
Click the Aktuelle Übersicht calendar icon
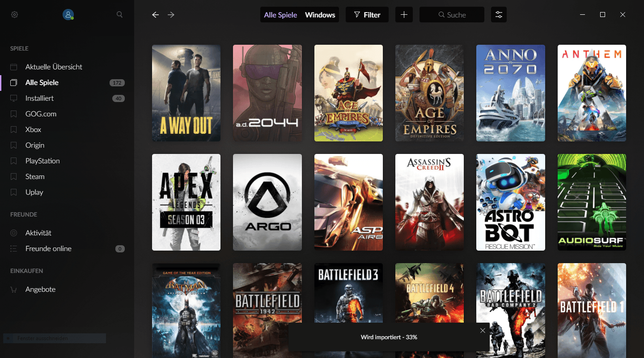14,67
